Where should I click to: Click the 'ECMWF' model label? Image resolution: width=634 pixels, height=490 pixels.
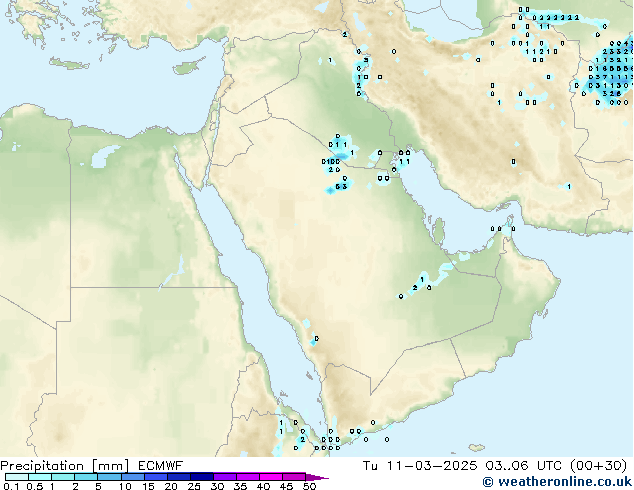click(x=161, y=466)
